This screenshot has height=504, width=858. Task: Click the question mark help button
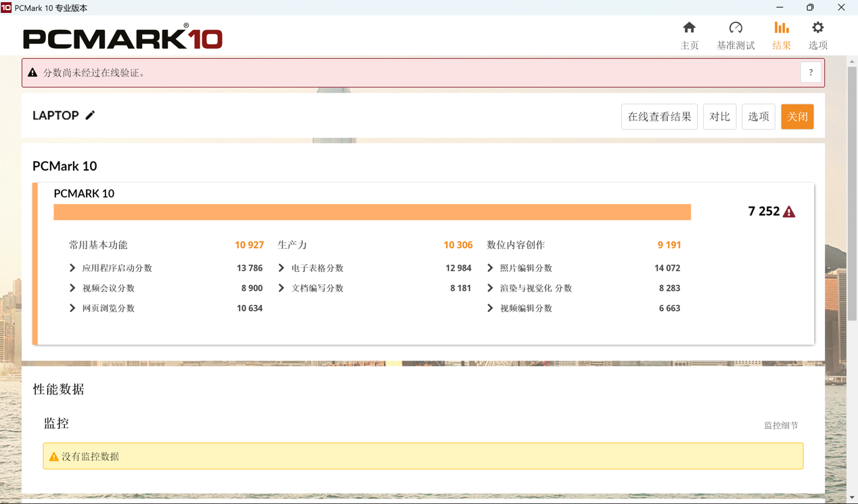[811, 72]
